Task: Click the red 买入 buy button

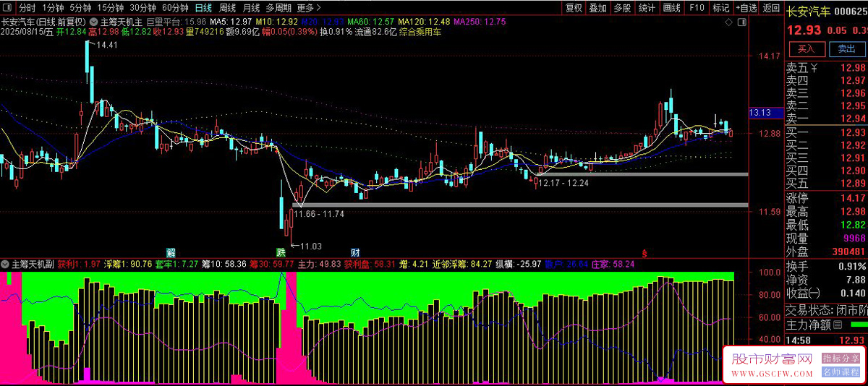Action: point(806,49)
